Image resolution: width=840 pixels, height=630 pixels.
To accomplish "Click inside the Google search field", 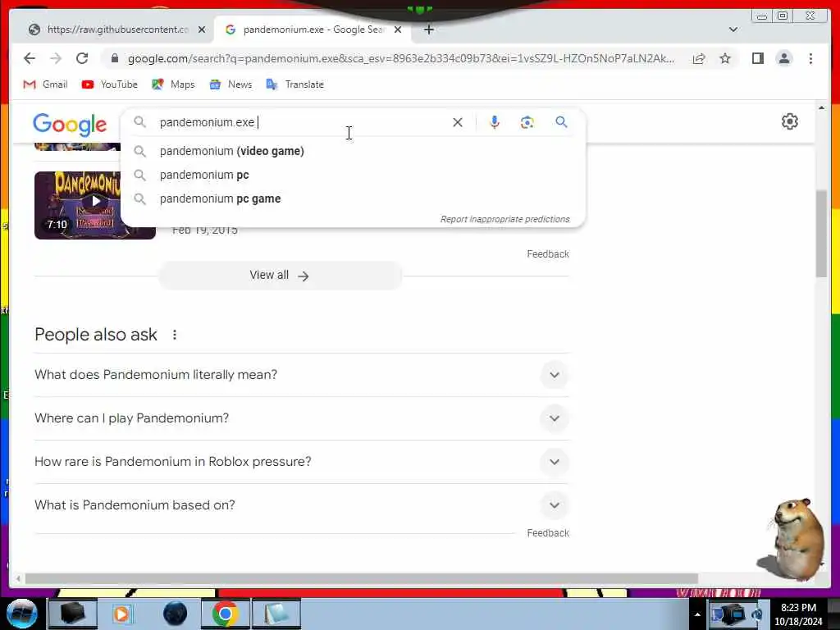I will pyautogui.click(x=300, y=122).
